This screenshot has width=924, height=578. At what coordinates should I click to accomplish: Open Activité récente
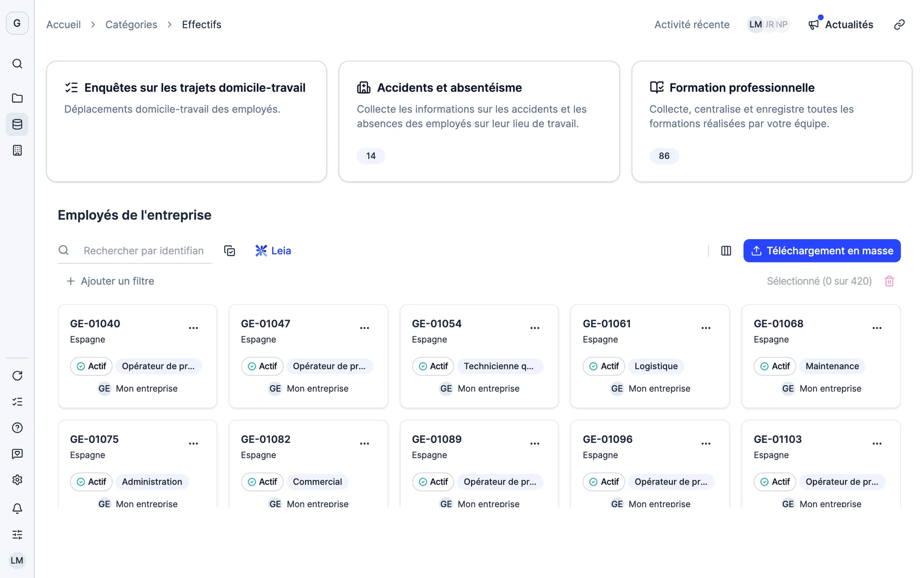pyautogui.click(x=691, y=25)
